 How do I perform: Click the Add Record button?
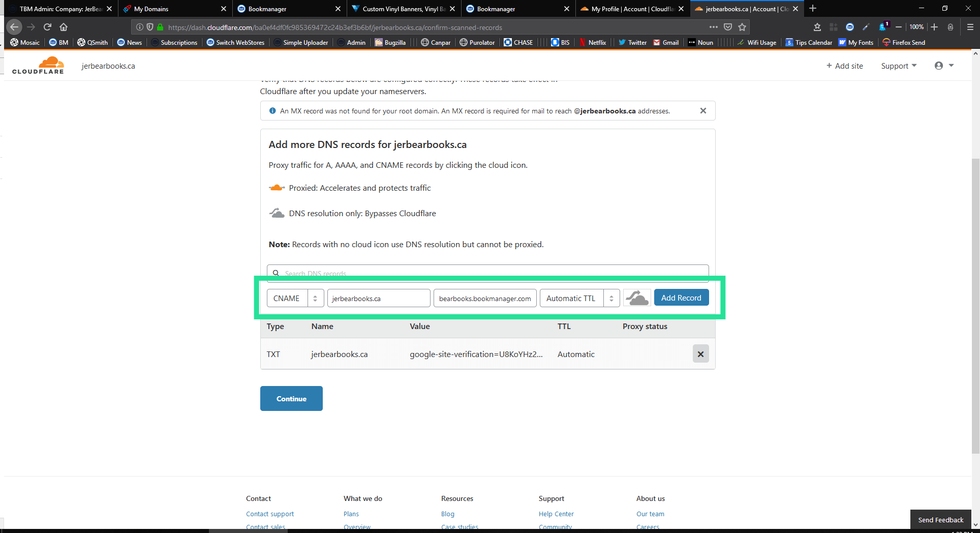pyautogui.click(x=681, y=298)
